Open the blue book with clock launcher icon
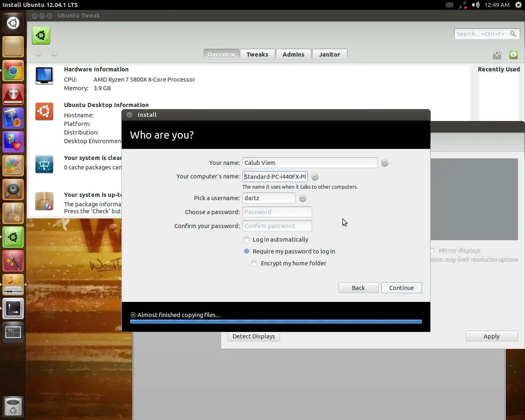This screenshot has width=525, height=420. pyautogui.click(x=13, y=118)
